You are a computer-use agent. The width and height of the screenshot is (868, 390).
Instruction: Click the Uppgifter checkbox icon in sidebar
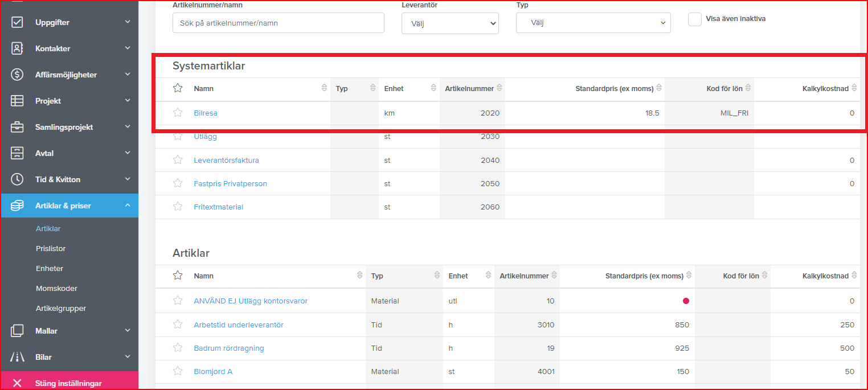pyautogui.click(x=17, y=22)
